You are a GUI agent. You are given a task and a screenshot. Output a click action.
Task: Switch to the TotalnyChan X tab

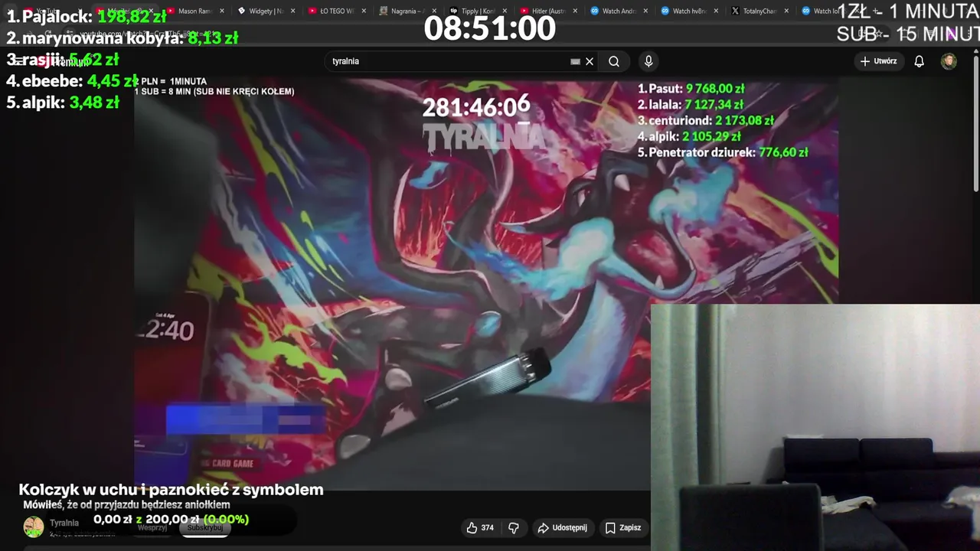tap(759, 11)
